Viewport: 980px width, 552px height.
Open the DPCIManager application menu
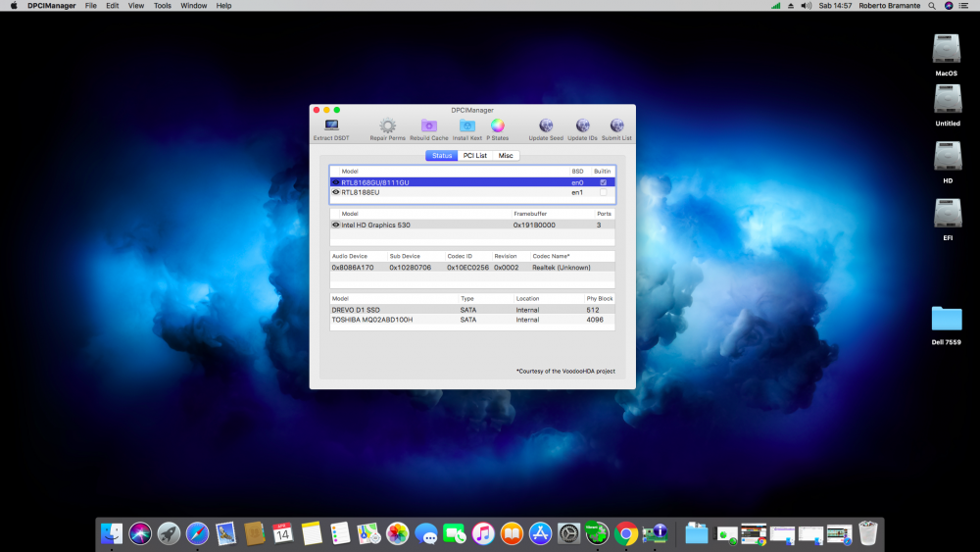(x=51, y=6)
